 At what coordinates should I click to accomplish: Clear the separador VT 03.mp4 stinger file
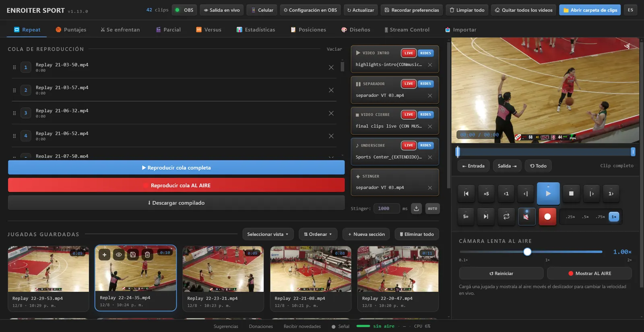(430, 188)
